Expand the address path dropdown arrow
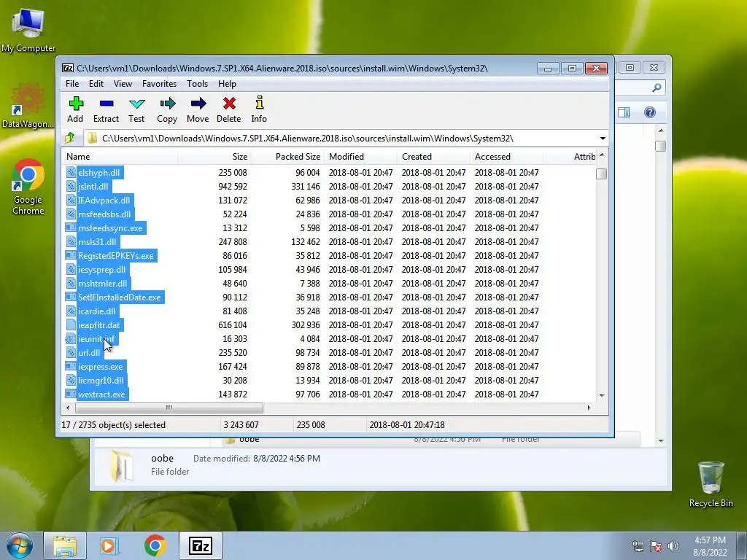This screenshot has width=747, height=560. pos(603,139)
